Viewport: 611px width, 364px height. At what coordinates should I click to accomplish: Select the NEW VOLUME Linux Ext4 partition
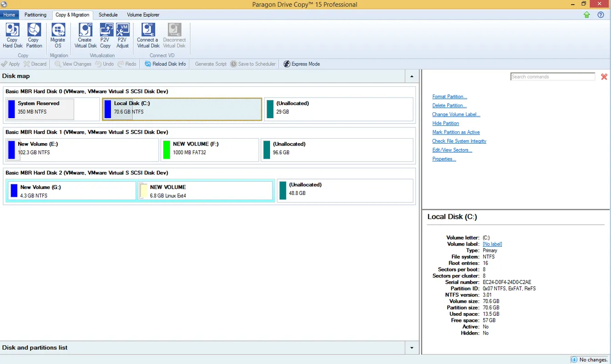coord(204,190)
